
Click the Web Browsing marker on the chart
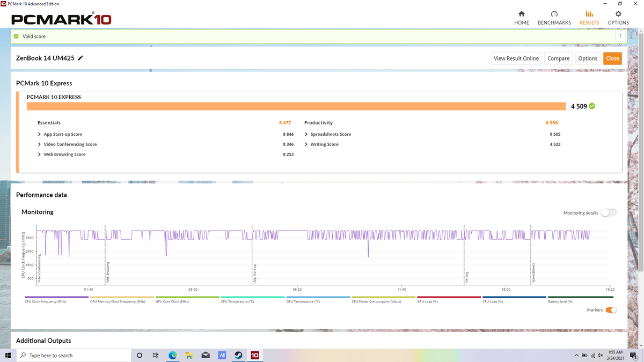pyautogui.click(x=108, y=272)
